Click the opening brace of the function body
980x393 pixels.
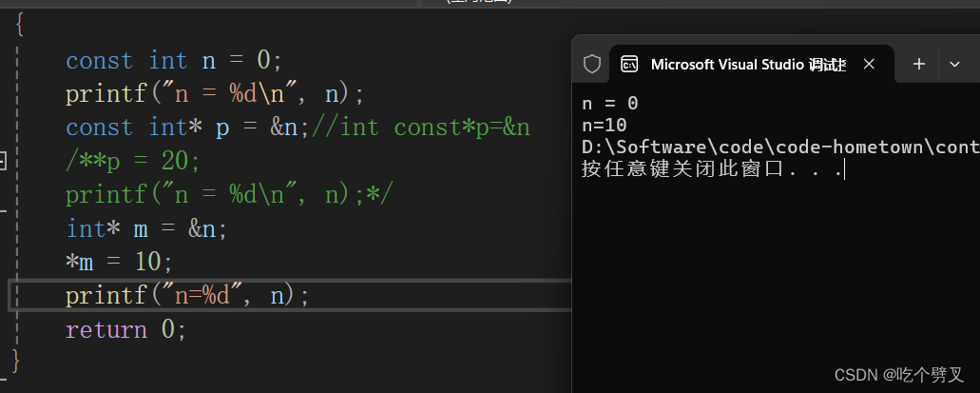(x=19, y=25)
